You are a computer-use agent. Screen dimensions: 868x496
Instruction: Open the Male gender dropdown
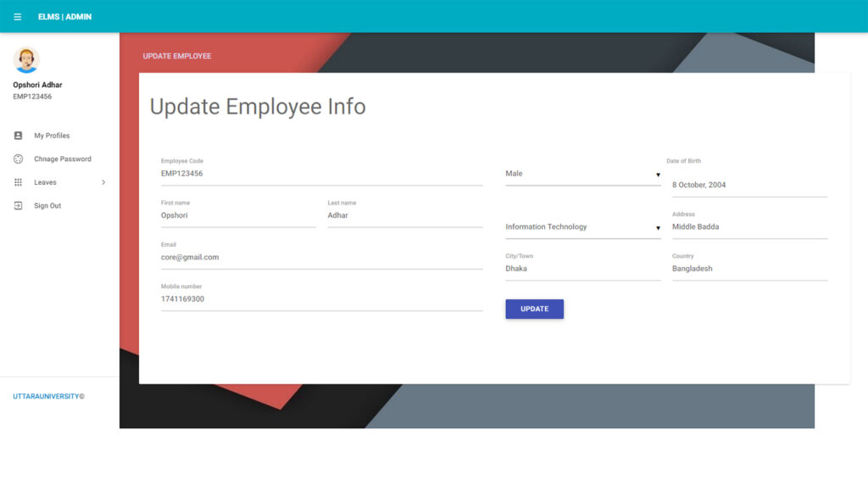(x=582, y=174)
